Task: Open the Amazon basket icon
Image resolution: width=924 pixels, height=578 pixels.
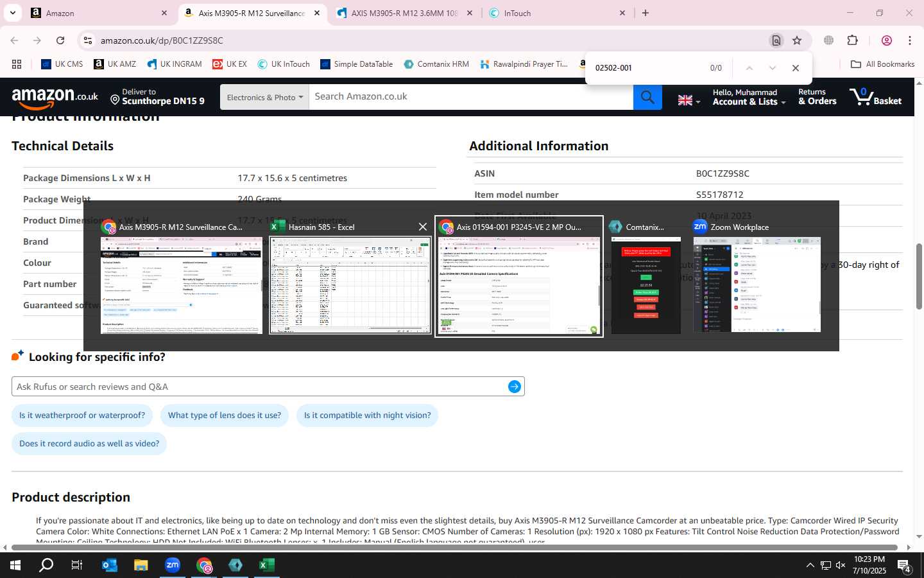Action: (875, 97)
